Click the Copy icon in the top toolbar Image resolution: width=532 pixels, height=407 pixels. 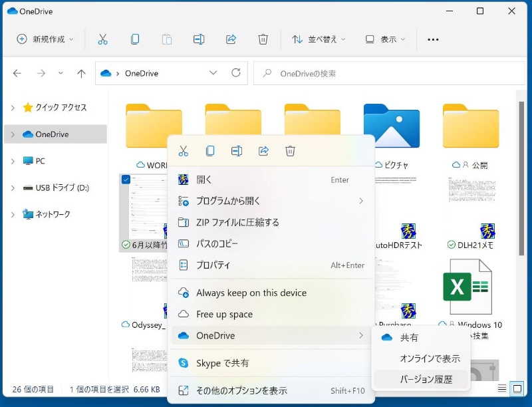click(x=135, y=39)
